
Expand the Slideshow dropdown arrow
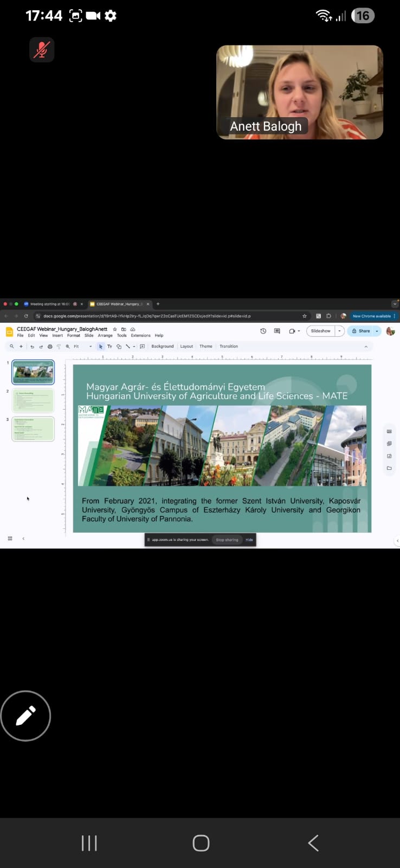pos(340,331)
